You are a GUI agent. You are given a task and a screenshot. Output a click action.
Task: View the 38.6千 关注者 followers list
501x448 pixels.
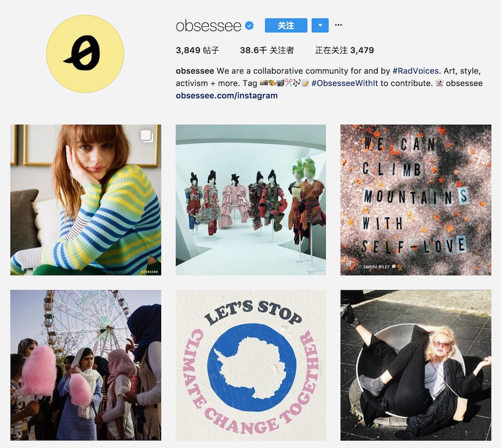tap(267, 50)
